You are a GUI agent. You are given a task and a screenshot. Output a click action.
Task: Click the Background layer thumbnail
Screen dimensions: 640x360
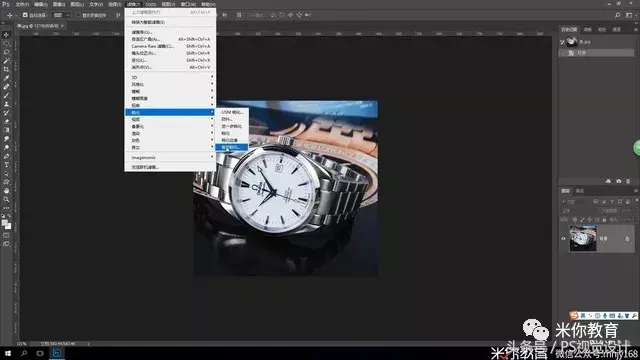[x=583, y=239]
